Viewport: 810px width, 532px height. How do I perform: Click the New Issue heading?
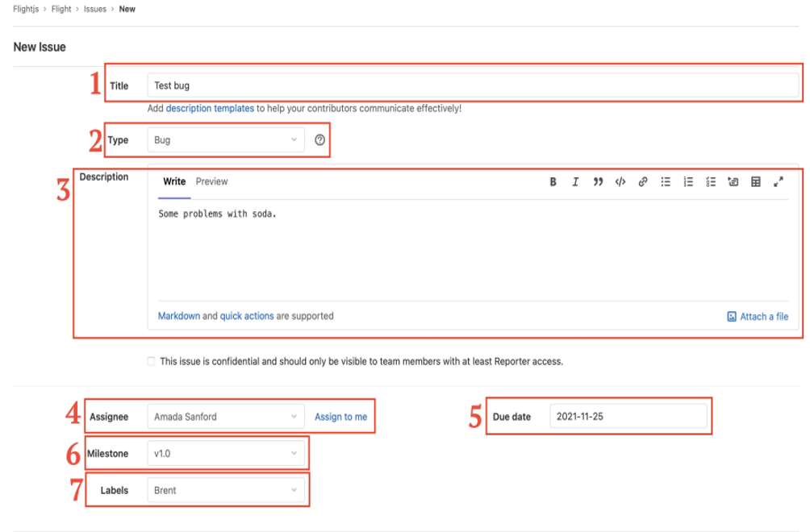pos(40,47)
